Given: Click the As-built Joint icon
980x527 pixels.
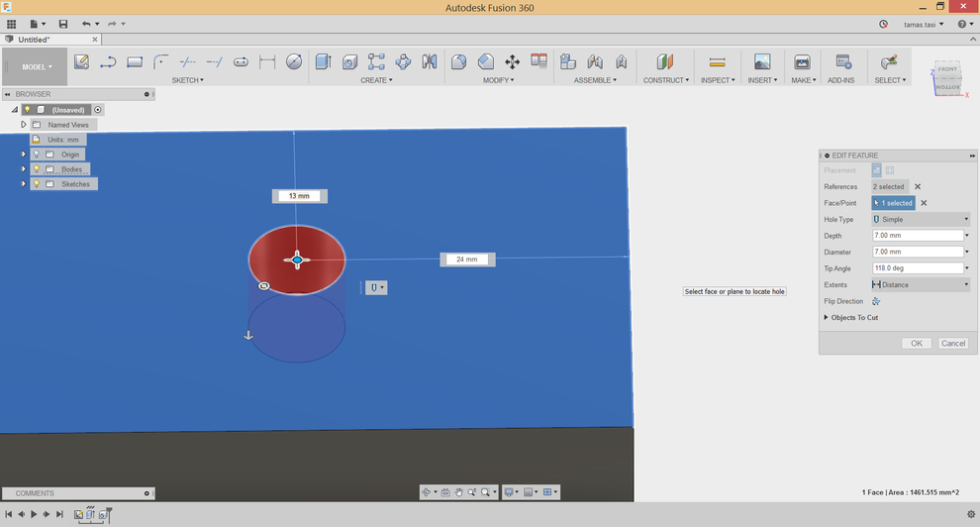Looking at the screenshot, I should pyautogui.click(x=622, y=61).
